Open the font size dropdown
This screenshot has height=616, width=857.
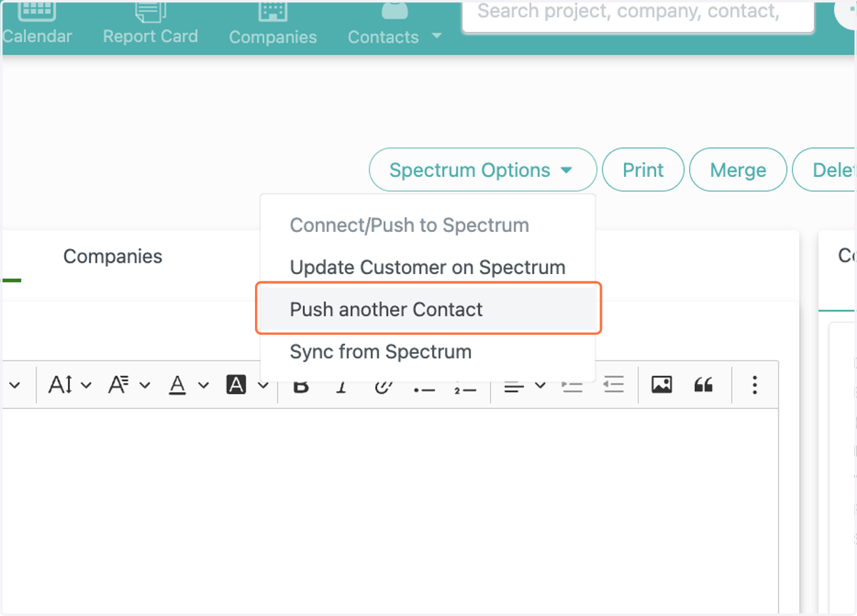coord(70,385)
